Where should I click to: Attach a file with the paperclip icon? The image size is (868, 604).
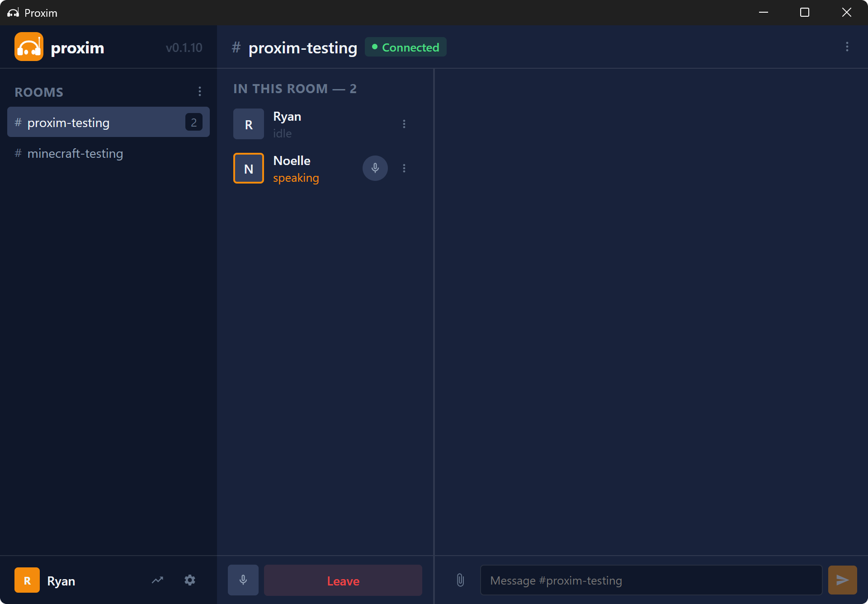click(460, 580)
